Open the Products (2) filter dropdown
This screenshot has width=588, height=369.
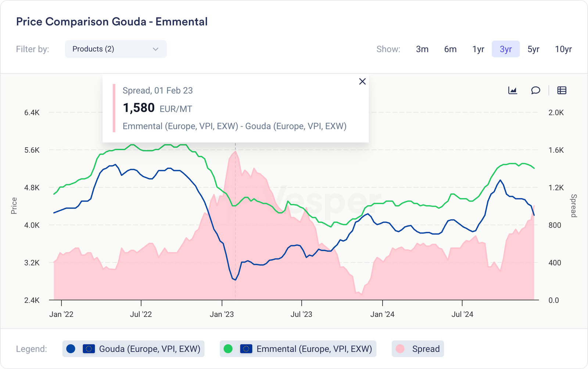pos(110,49)
